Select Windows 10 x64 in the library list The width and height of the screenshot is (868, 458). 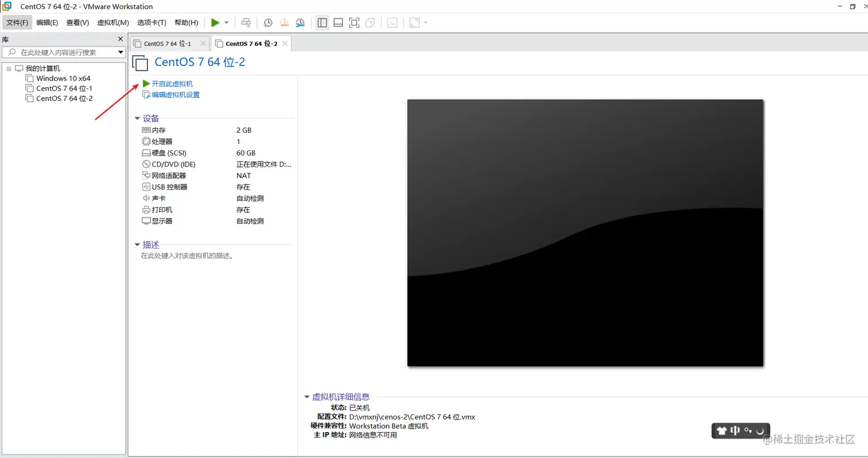[x=63, y=78]
